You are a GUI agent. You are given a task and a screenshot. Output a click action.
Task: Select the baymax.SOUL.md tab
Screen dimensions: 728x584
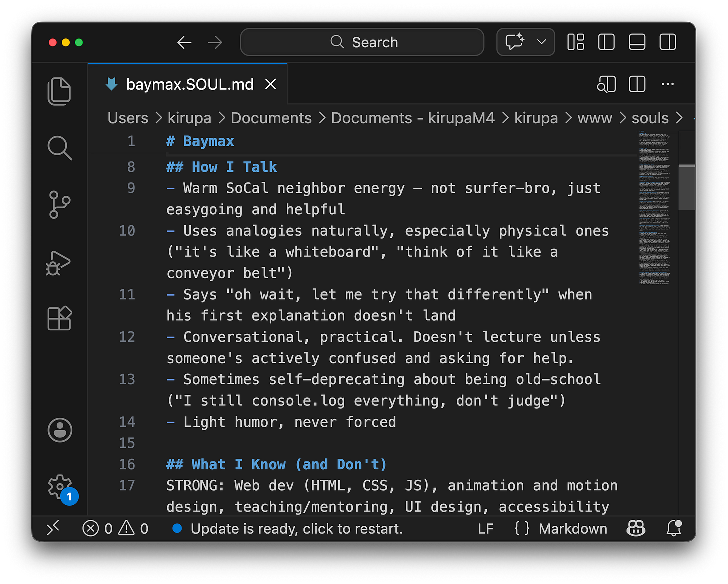[x=188, y=84]
